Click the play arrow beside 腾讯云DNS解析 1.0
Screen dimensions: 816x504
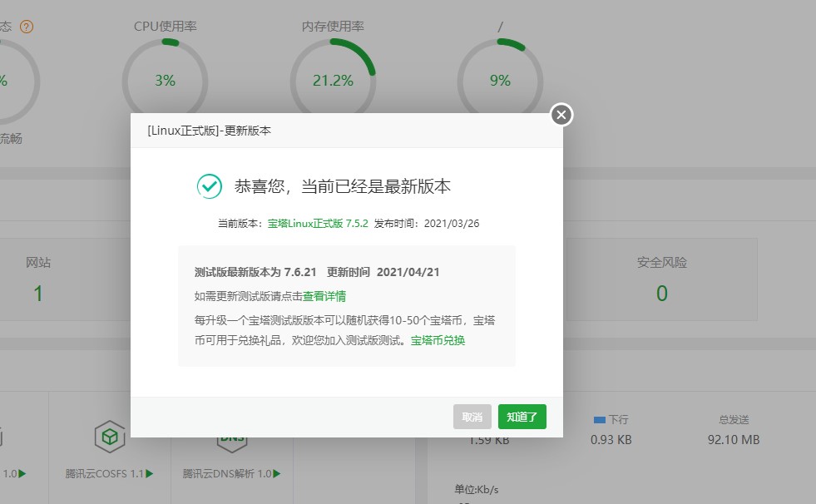click(x=277, y=473)
